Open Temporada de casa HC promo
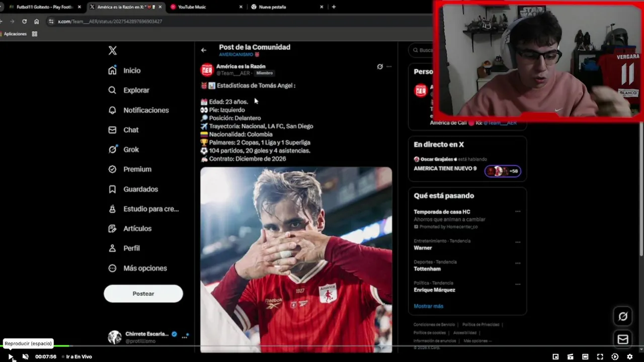 click(442, 212)
